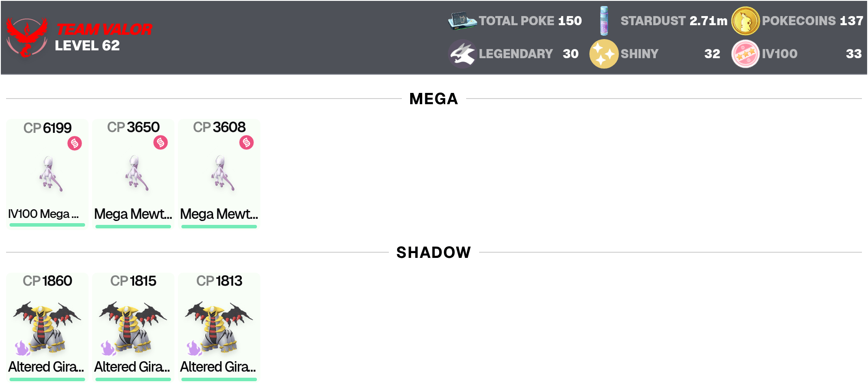Select the Altered Giratina card with CP 1813

point(219,327)
